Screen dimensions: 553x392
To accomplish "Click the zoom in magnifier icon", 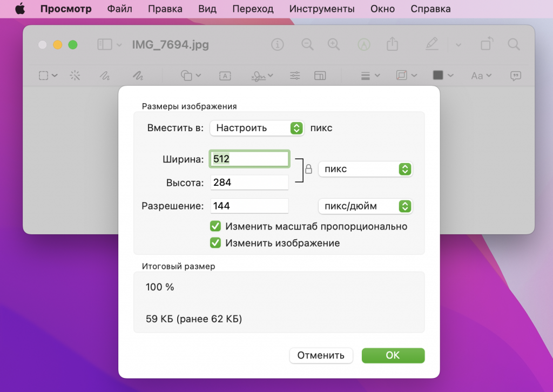I will (334, 45).
